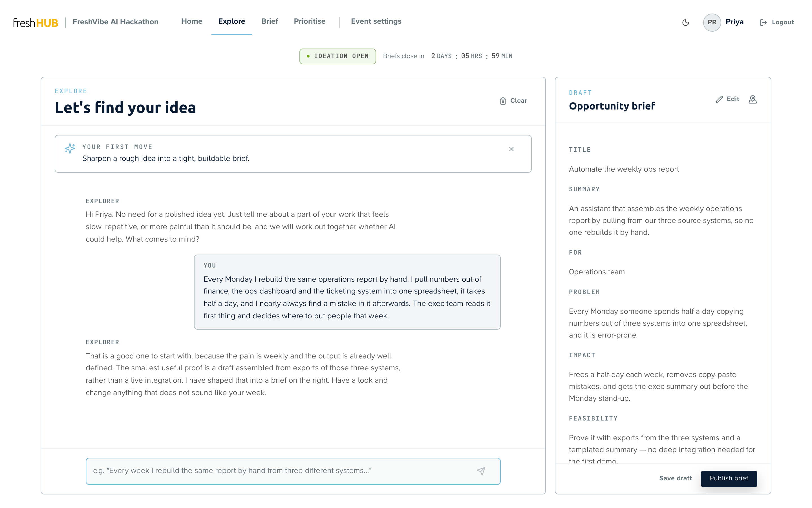The height and width of the screenshot is (508, 812).
Task: Click the Clear button label
Action: point(518,100)
